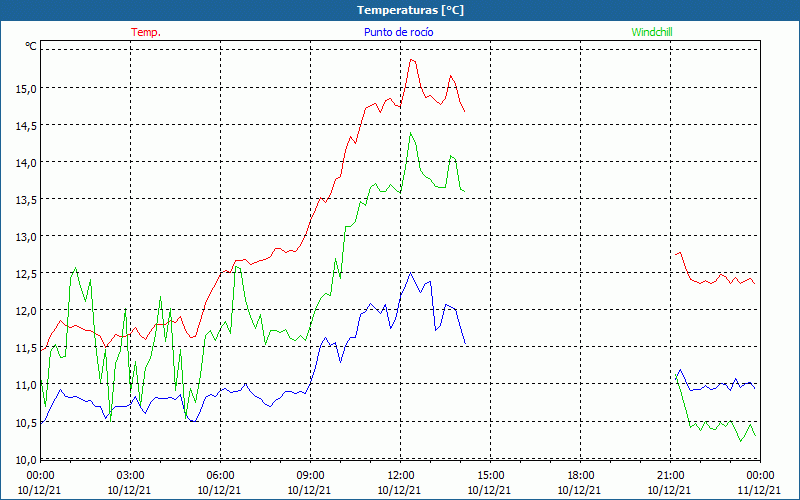
Task: Select the 14,5 y-axis value
Action: pyautogui.click(x=26, y=126)
